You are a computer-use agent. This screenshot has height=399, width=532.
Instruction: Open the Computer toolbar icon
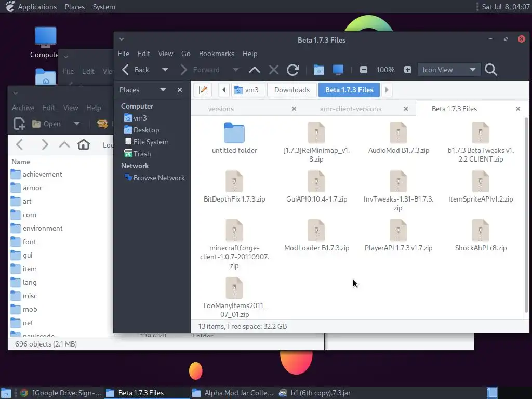click(x=338, y=70)
